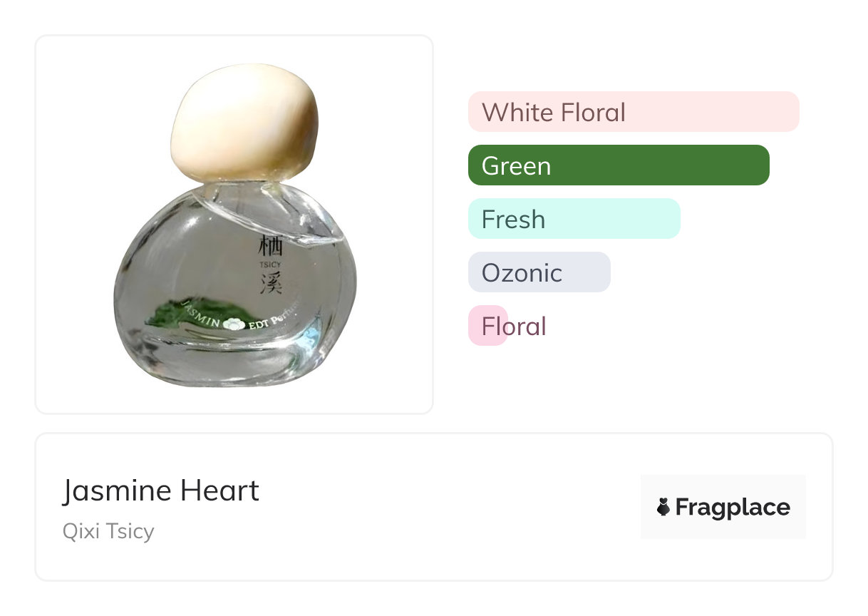Screen dimensions: 868x616
Task: Choose the Ozonic accord bar
Action: click(539, 272)
